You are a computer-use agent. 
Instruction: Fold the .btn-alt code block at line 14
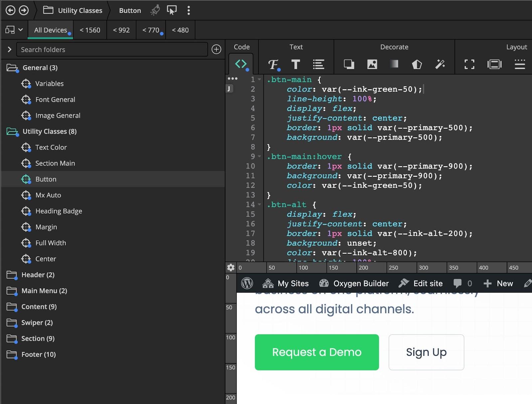coord(259,204)
